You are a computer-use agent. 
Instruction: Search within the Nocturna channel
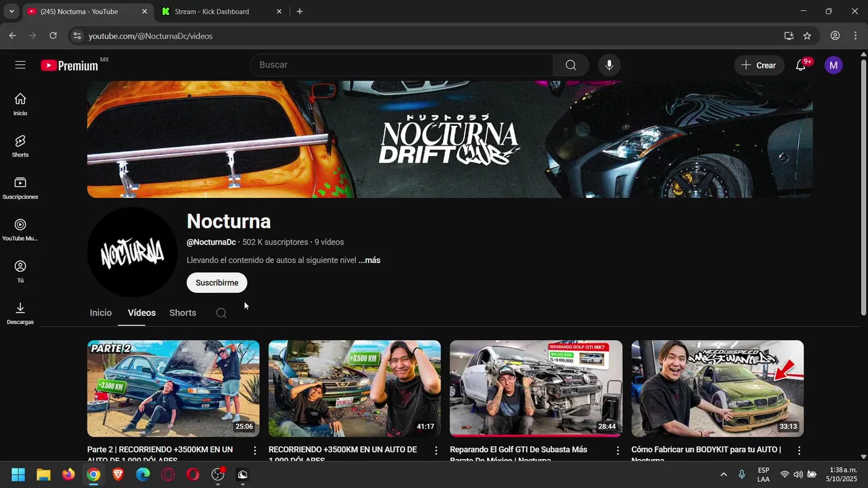click(x=221, y=313)
